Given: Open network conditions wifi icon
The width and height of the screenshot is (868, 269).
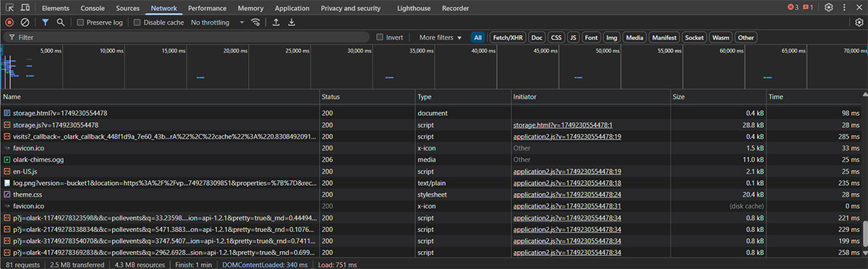Looking at the screenshot, I should (255, 22).
